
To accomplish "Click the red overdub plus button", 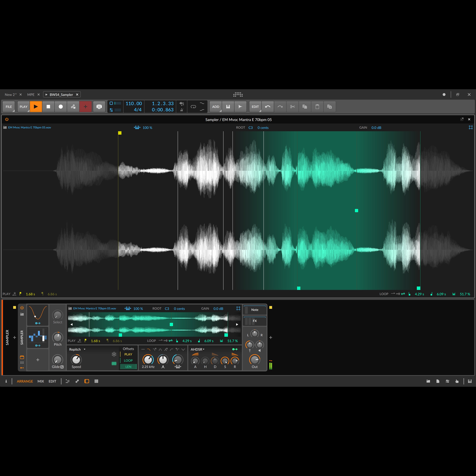I will [86, 107].
